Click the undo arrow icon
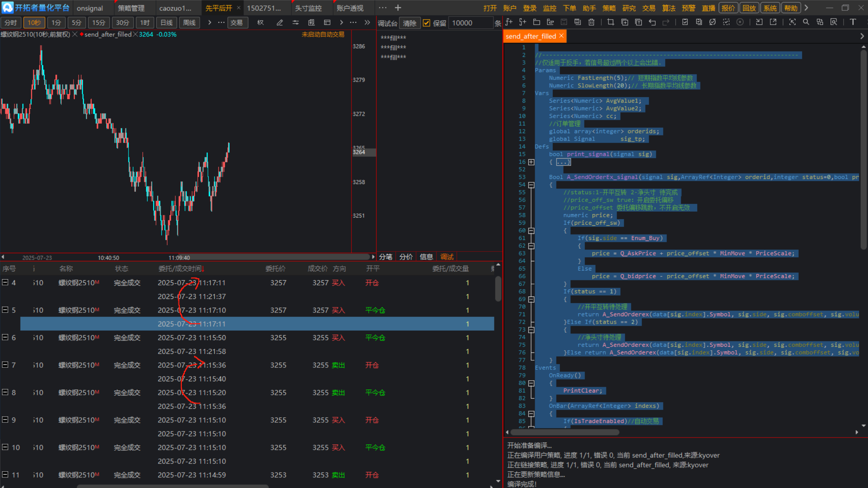The height and width of the screenshot is (488, 868). [652, 22]
